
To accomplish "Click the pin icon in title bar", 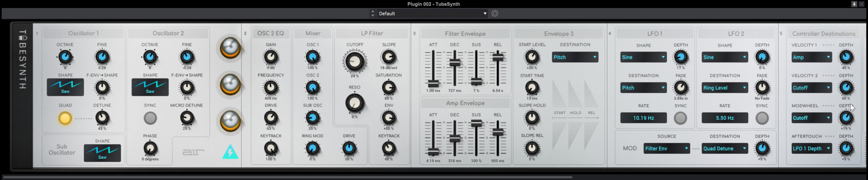I will 854,4.
